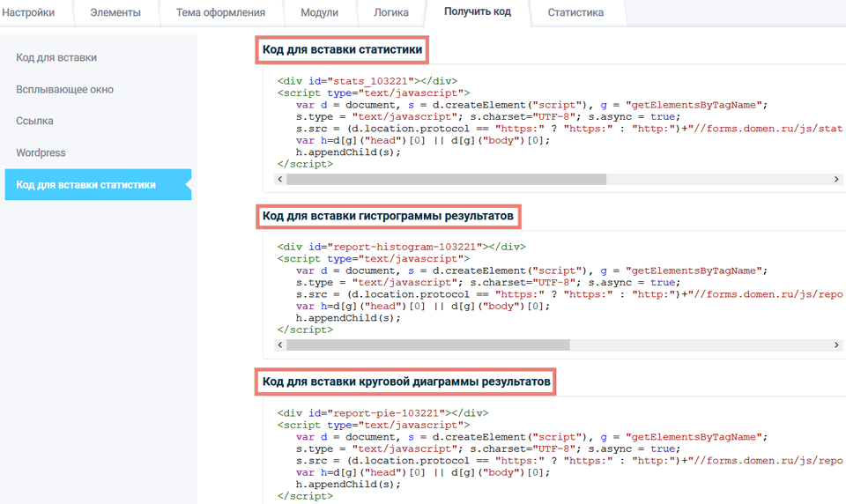This screenshot has height=504, width=846.
Task: Click horizontal scrollbar thumb under statistics code
Action: 446,179
